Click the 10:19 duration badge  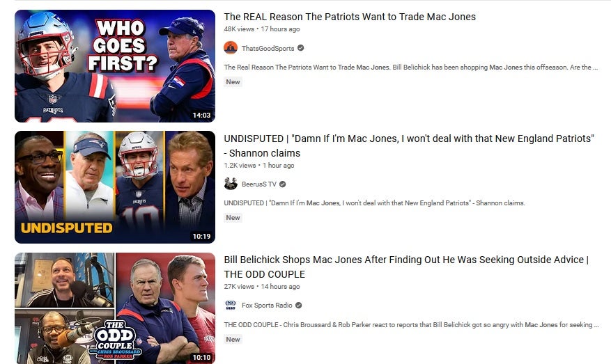(x=201, y=237)
